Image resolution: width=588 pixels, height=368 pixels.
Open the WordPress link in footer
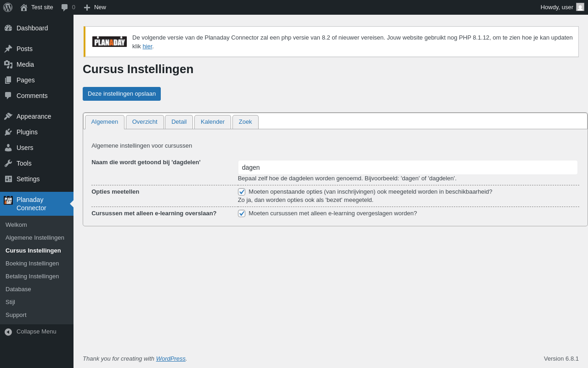[171, 358]
